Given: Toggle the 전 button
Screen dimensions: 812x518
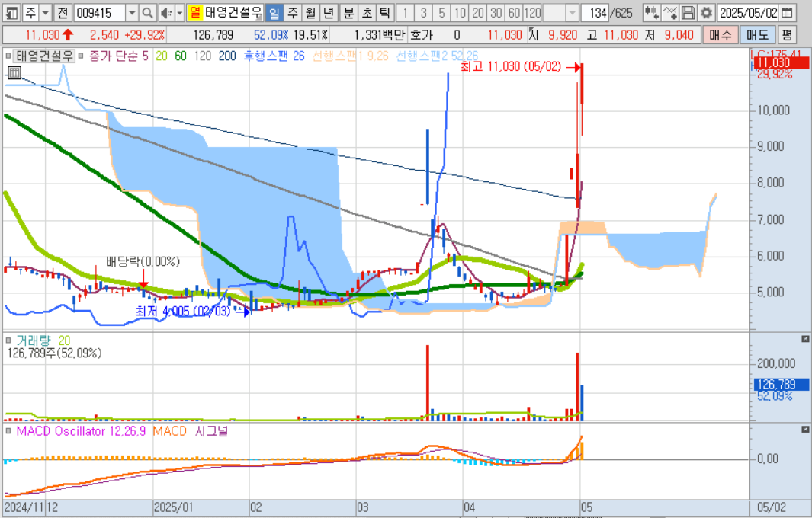Looking at the screenshot, I should (63, 12).
